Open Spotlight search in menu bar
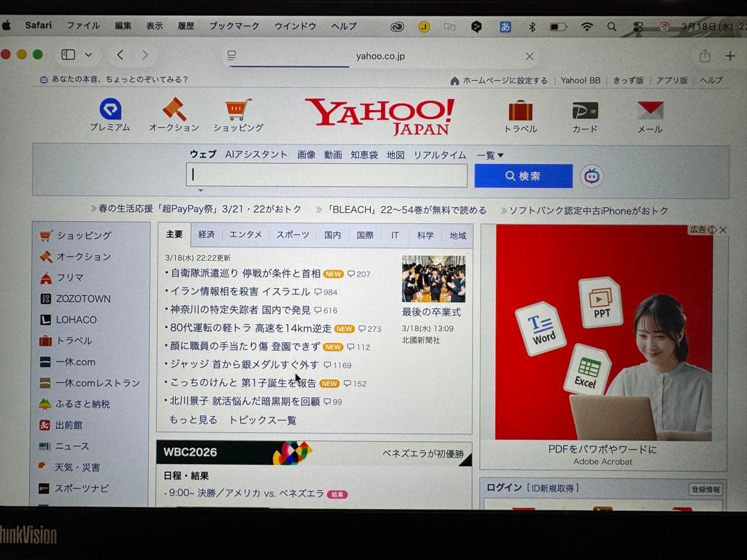This screenshot has width=747, height=560. pos(611,27)
